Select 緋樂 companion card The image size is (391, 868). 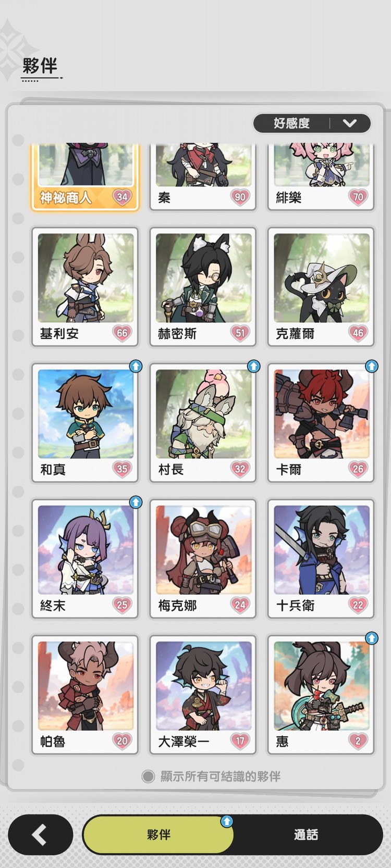coord(321,177)
